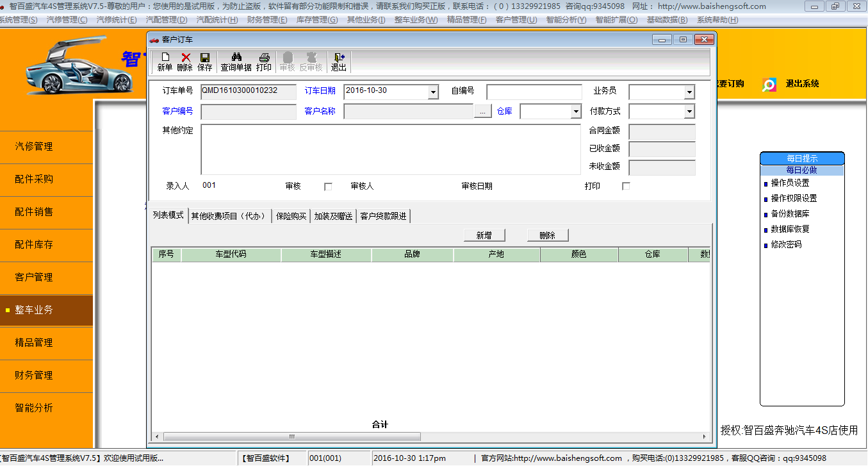
Task: Click the 删除 delete toolbar icon
Action: [184, 62]
